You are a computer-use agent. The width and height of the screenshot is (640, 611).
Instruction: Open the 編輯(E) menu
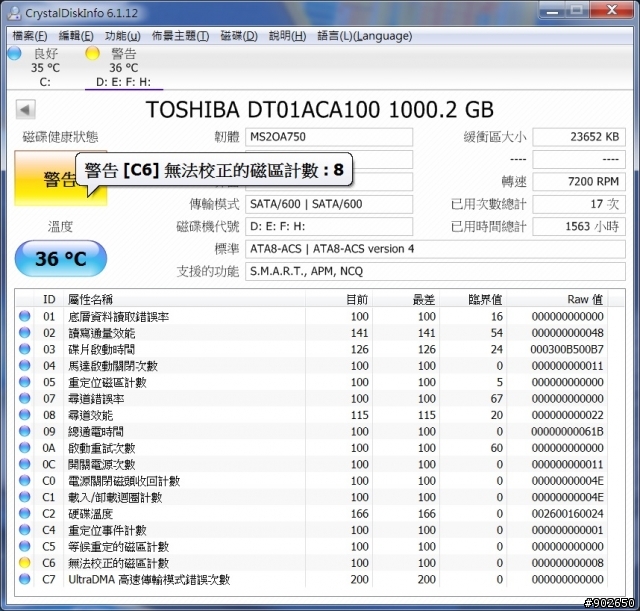tap(76, 36)
